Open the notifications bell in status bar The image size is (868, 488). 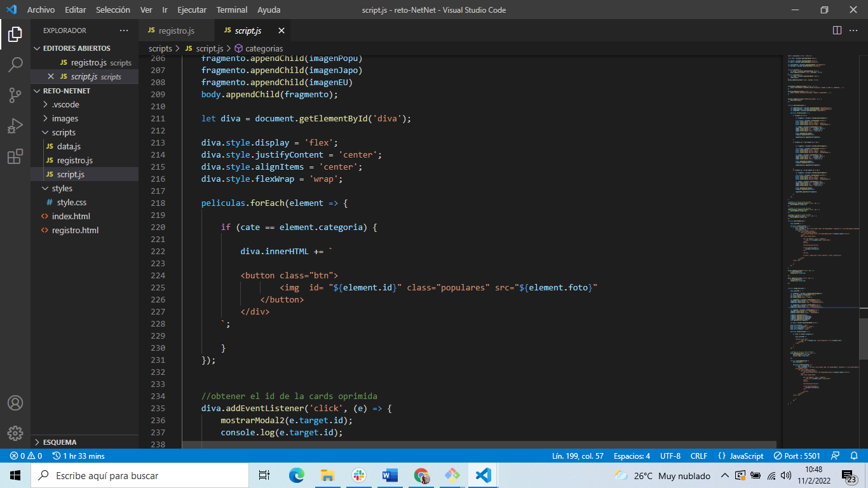point(855,456)
